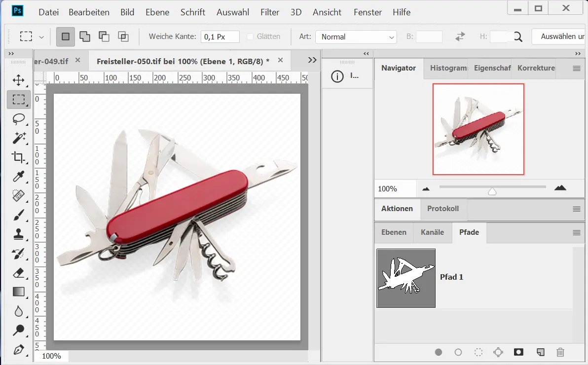Select the Lasso tool
The image size is (588, 365).
click(18, 119)
